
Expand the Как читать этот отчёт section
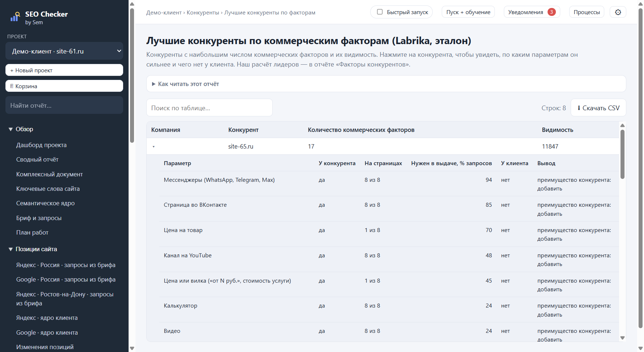[x=386, y=84]
